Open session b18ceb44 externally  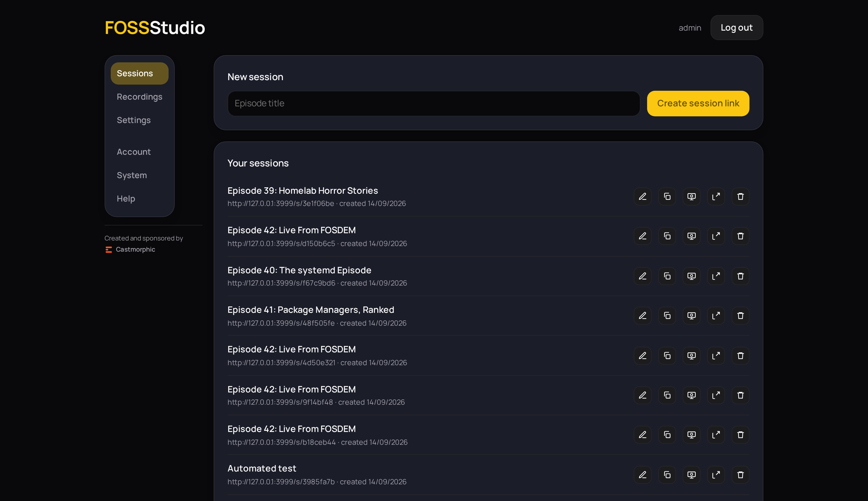(x=716, y=434)
